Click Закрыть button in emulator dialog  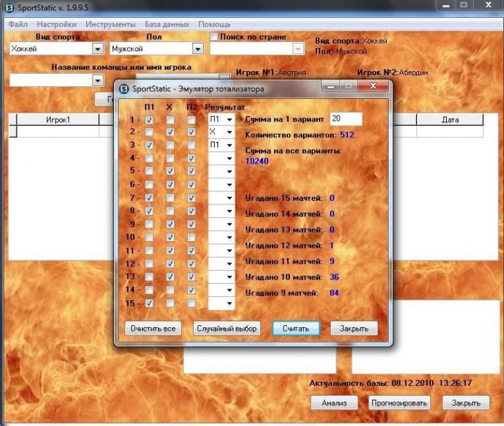pos(354,329)
